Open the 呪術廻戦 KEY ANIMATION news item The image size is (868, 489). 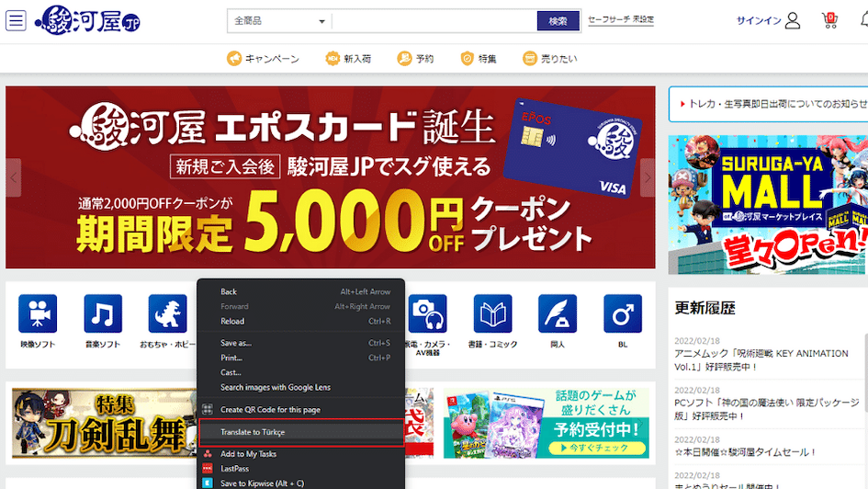(x=761, y=360)
